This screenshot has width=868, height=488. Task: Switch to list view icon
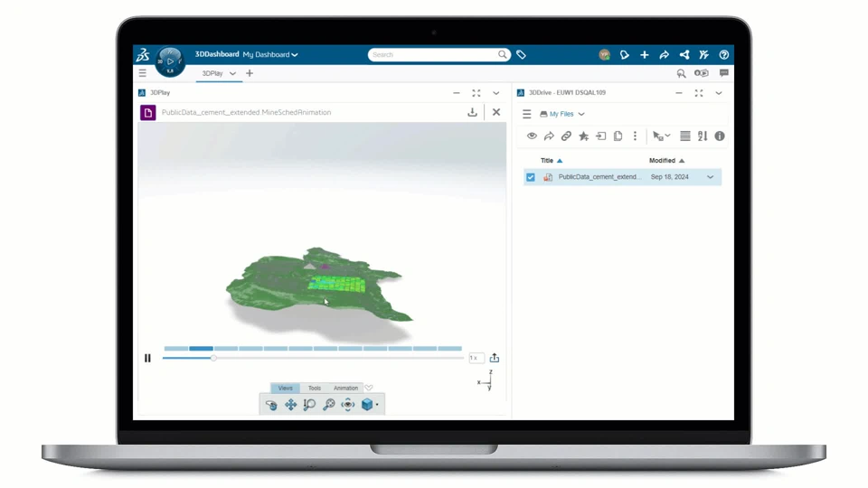coord(684,136)
